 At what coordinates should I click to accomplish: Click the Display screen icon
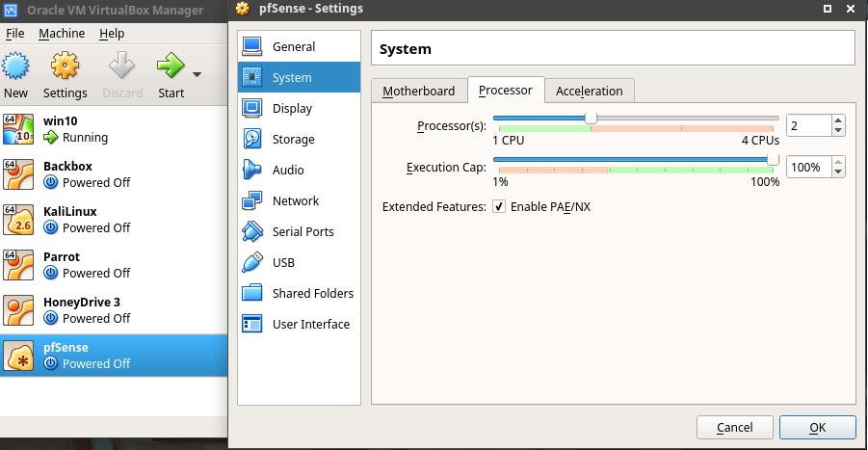coord(252,108)
